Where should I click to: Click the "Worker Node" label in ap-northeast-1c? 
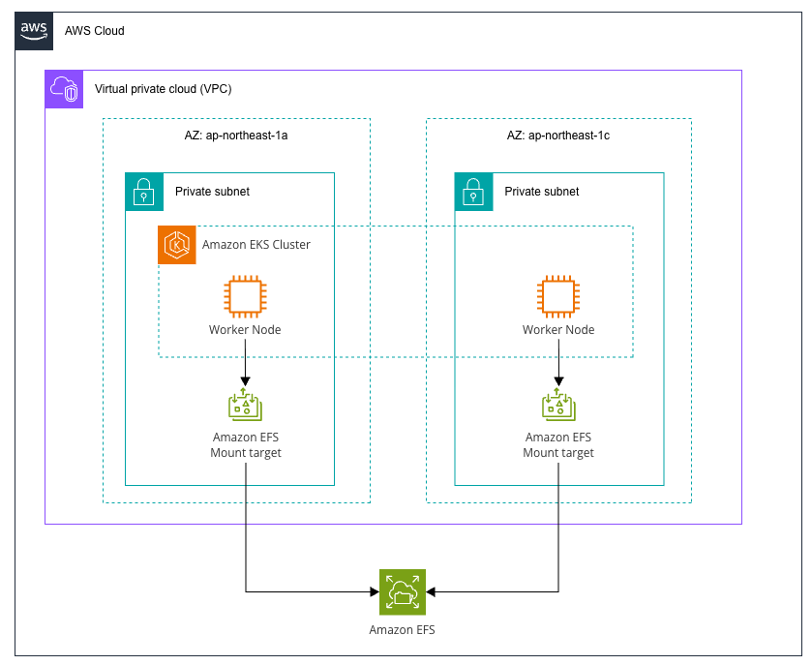point(558,330)
